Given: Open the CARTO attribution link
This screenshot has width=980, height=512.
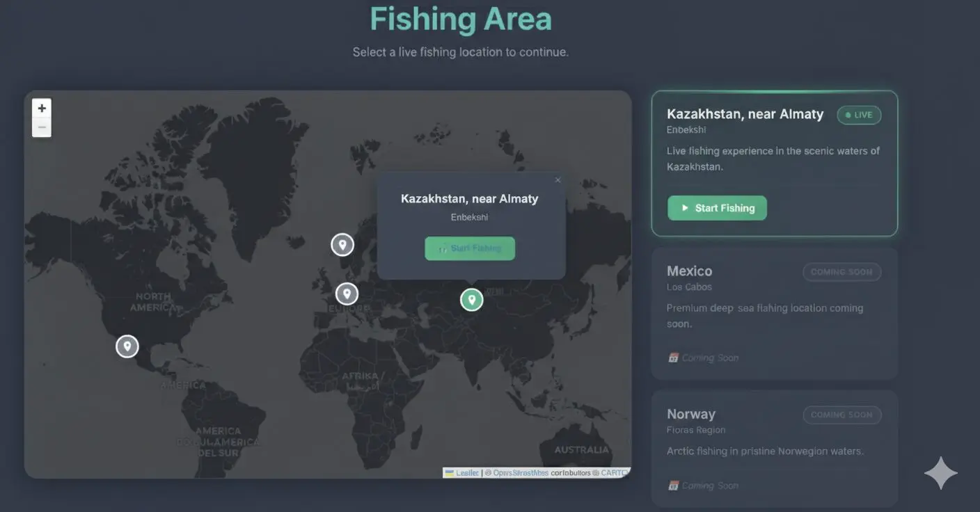Looking at the screenshot, I should tap(614, 473).
